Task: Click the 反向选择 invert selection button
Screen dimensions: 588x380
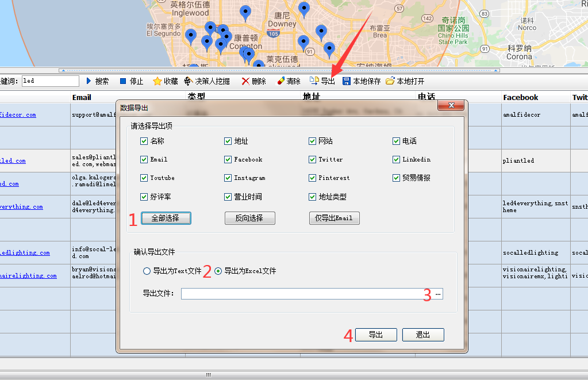Action: pos(249,218)
